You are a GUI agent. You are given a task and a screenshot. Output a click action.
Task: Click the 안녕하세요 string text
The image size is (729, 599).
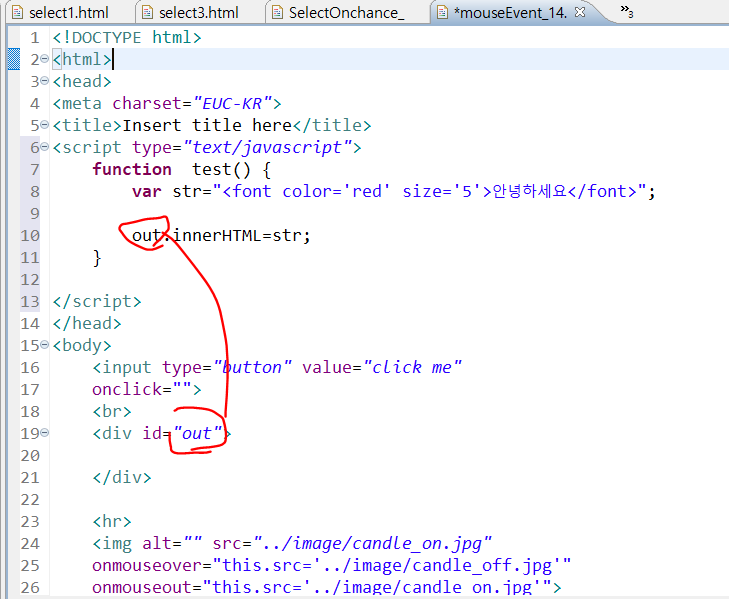(530, 191)
